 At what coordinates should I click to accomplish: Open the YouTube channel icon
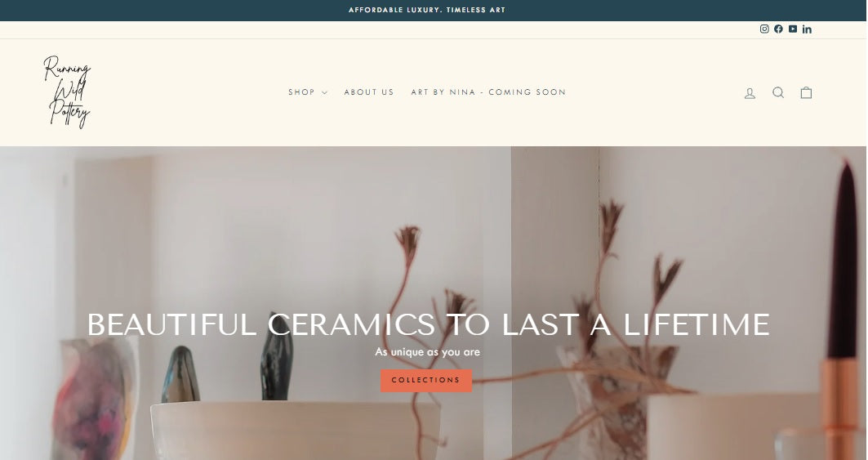coord(793,29)
